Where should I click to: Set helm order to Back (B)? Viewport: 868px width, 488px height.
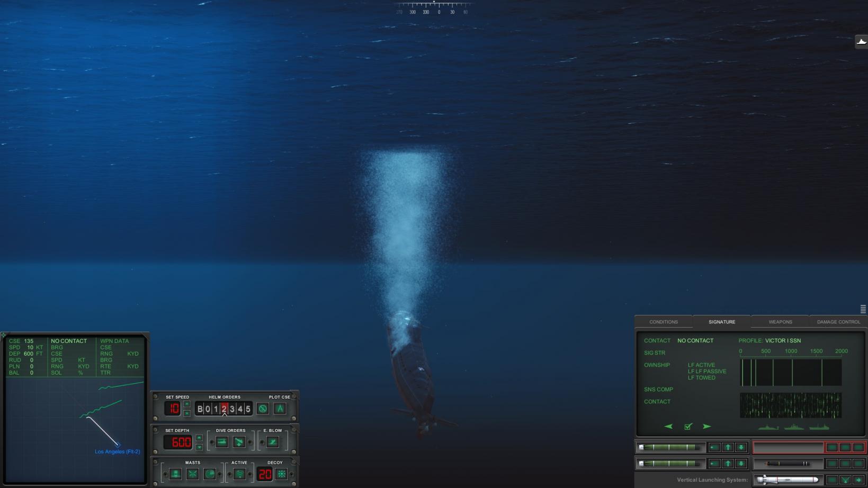[x=200, y=409]
